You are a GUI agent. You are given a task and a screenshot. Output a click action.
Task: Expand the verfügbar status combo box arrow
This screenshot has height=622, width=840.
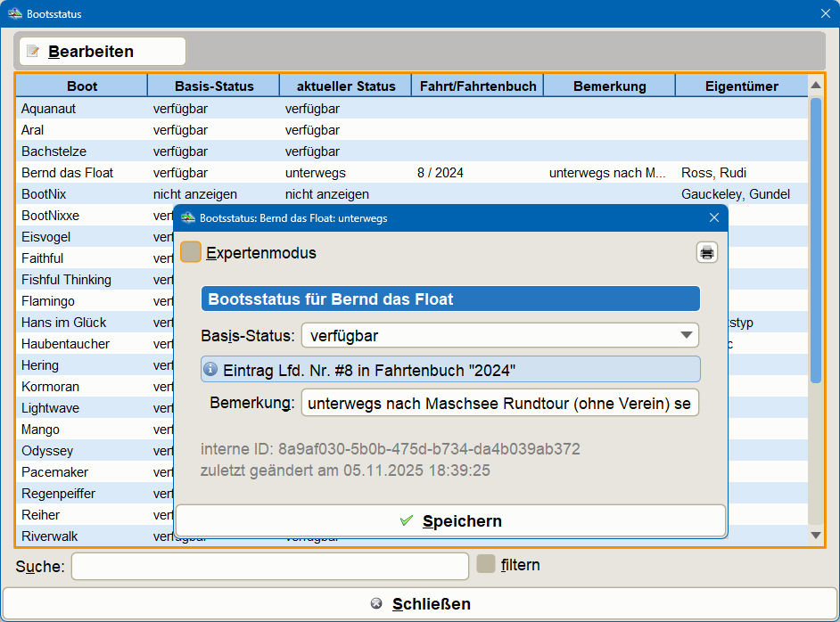point(685,335)
